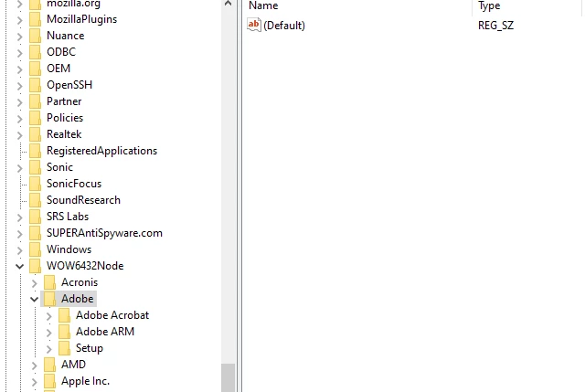The image size is (585, 392).
Task: Expand the Realtek key
Action: [20, 135]
